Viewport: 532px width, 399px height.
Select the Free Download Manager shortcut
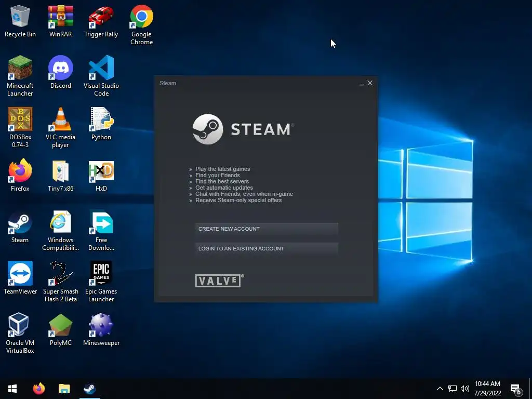101,231
